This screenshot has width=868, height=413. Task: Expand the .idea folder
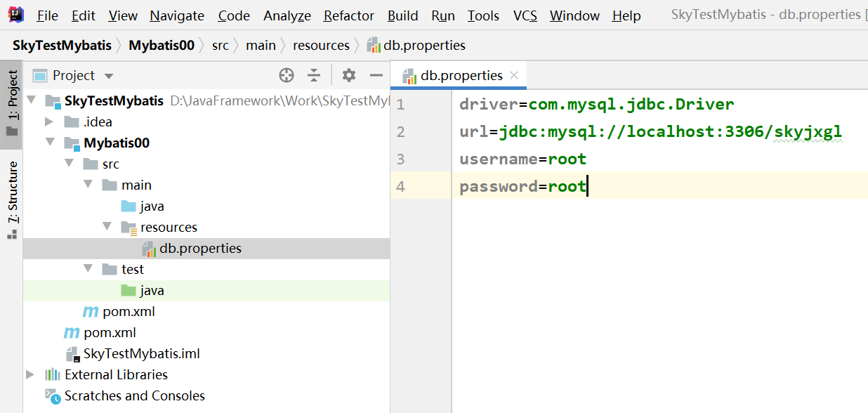click(49, 122)
